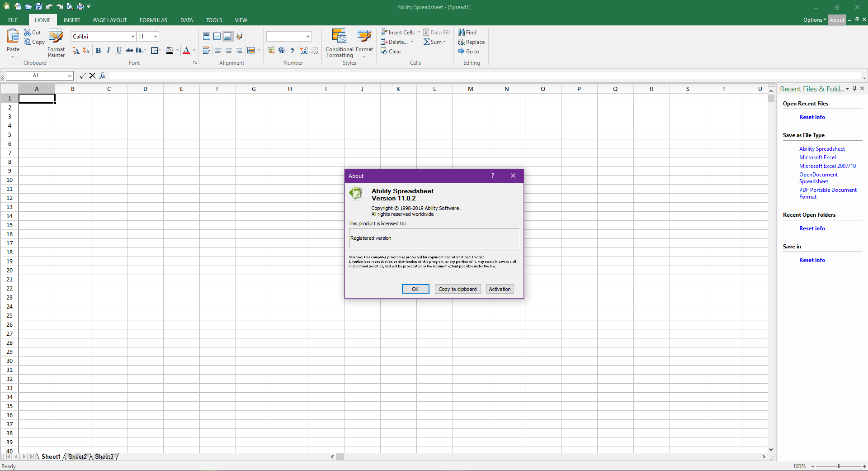The image size is (868, 471).
Task: Switch to the PAGE LAYOUT ribbon tab
Action: click(110, 20)
